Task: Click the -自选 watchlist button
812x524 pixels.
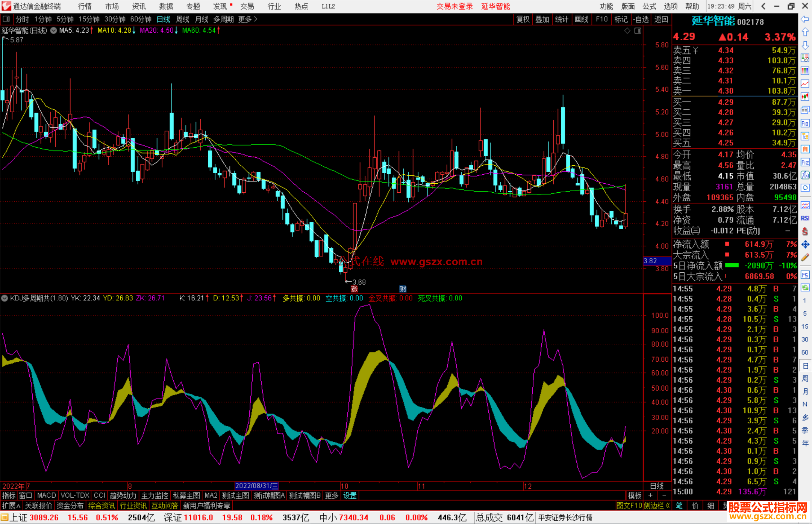Action: click(x=641, y=19)
